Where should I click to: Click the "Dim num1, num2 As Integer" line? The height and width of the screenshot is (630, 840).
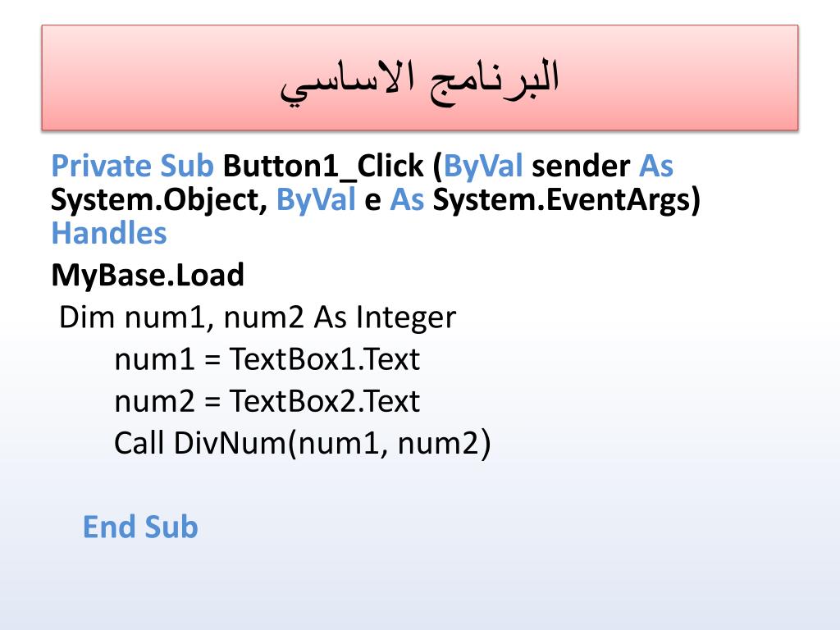tap(257, 317)
